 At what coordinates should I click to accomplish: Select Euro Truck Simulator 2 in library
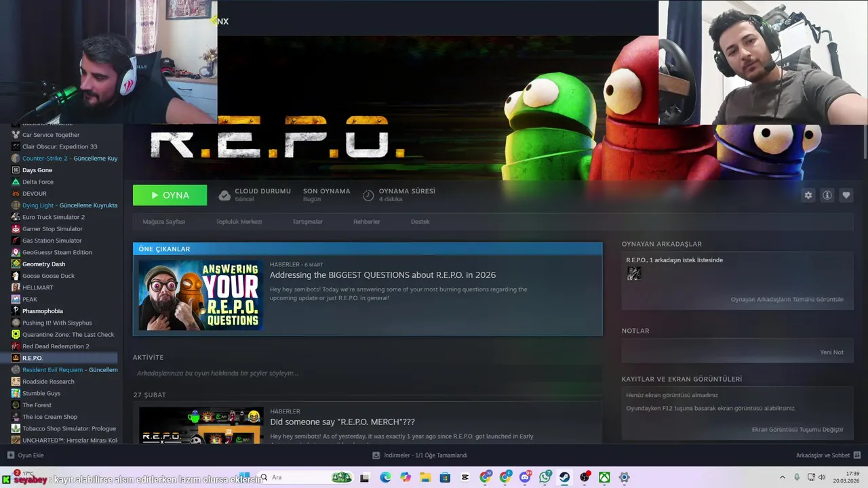[54, 217]
